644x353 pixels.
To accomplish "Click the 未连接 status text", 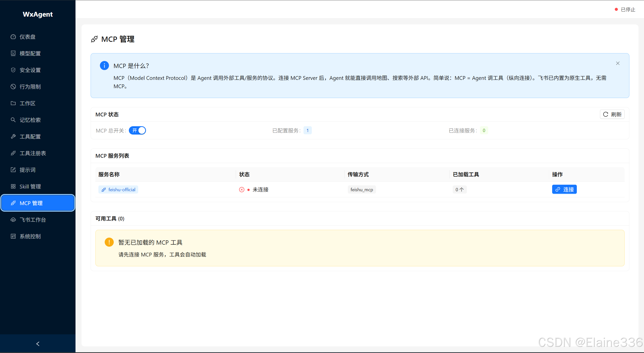I will coord(260,190).
